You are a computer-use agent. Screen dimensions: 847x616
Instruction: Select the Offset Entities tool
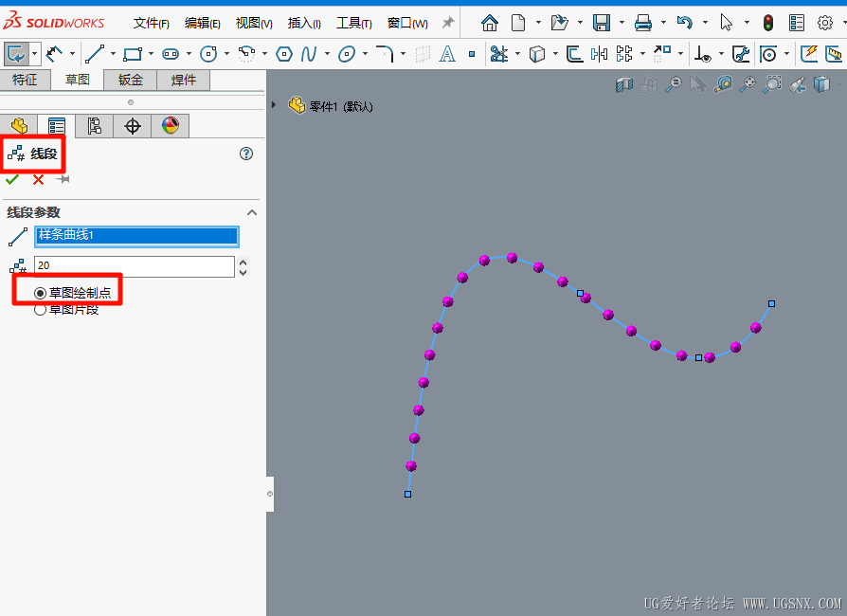click(x=574, y=54)
